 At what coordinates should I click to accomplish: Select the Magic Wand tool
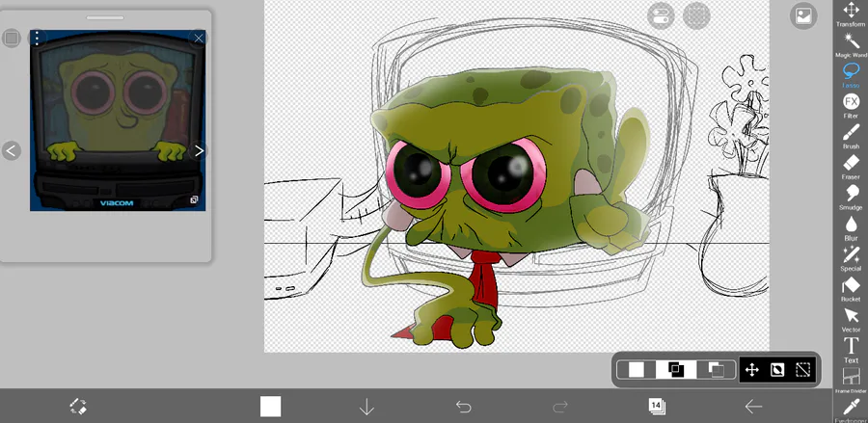(x=851, y=44)
